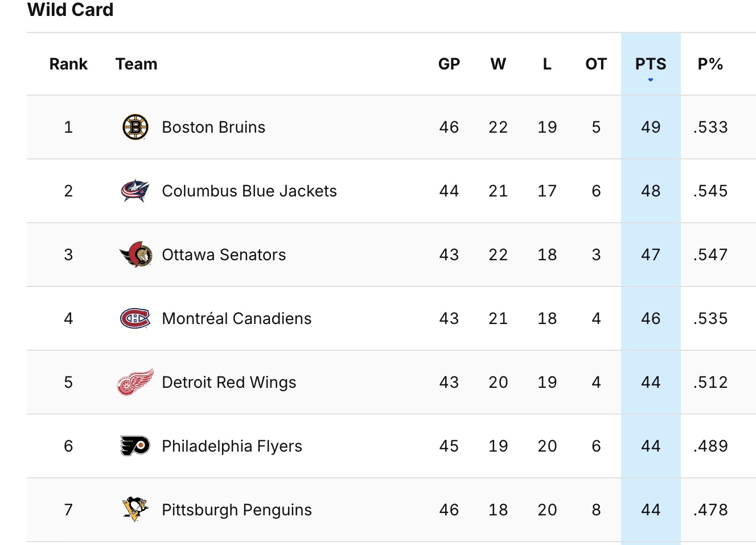Viewport: 756px width, 545px height.
Task: Click the Pittsburgh Penguins logo
Action: pos(135,510)
